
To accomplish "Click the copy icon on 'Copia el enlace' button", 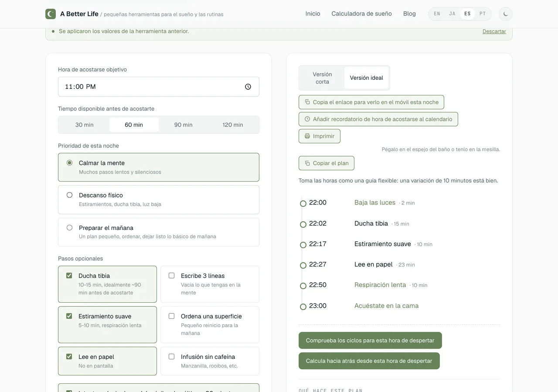I will pos(307,102).
